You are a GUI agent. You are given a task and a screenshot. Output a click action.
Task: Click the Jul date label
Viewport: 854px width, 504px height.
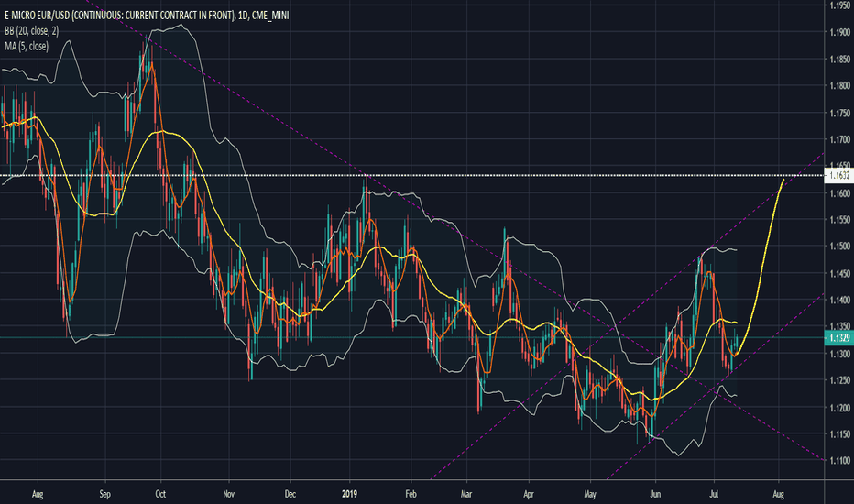click(714, 494)
